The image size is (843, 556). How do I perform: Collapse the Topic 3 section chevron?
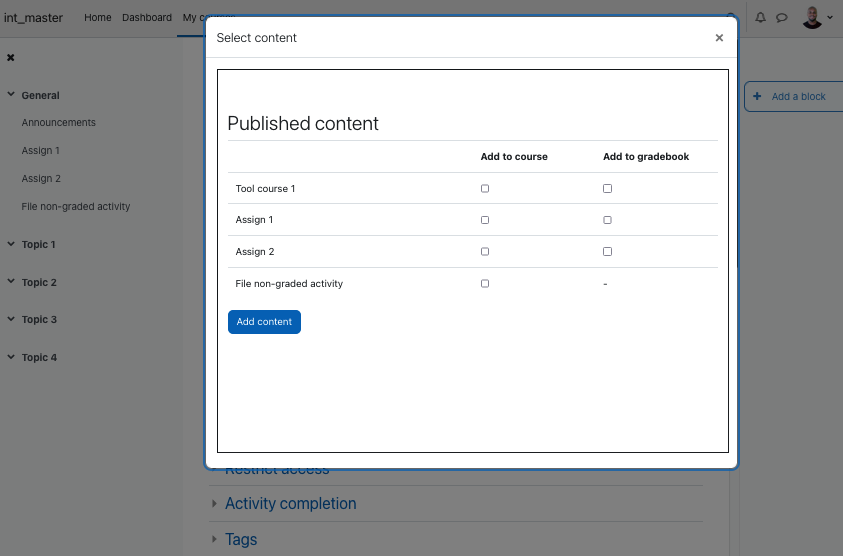(11, 319)
